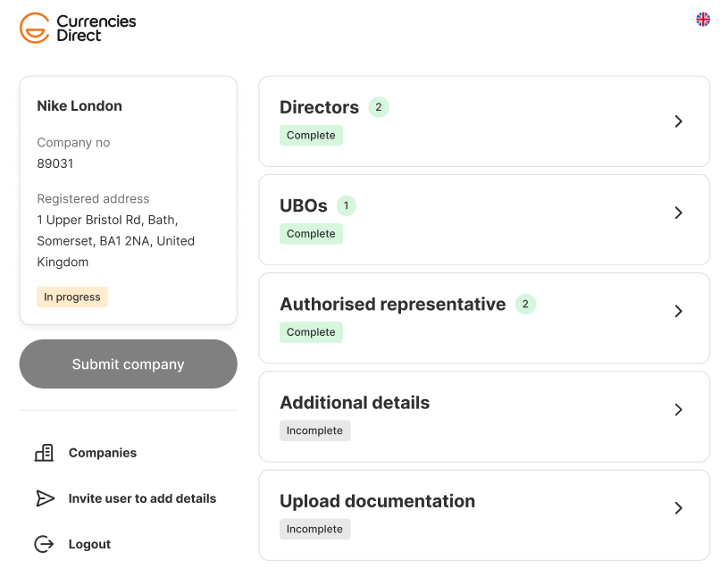This screenshot has height=577, width=728.
Task: Choose Logout from the sidebar menu
Action: pos(89,544)
